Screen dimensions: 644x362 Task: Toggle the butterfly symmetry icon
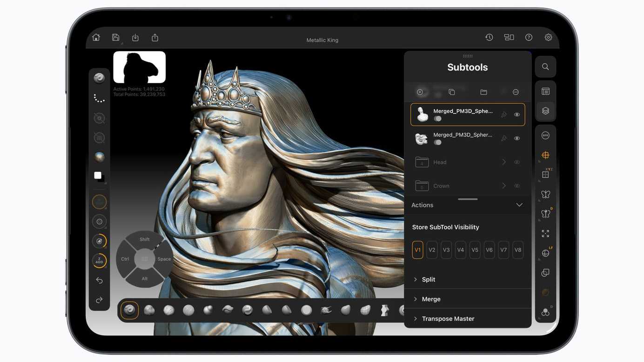pos(545,194)
